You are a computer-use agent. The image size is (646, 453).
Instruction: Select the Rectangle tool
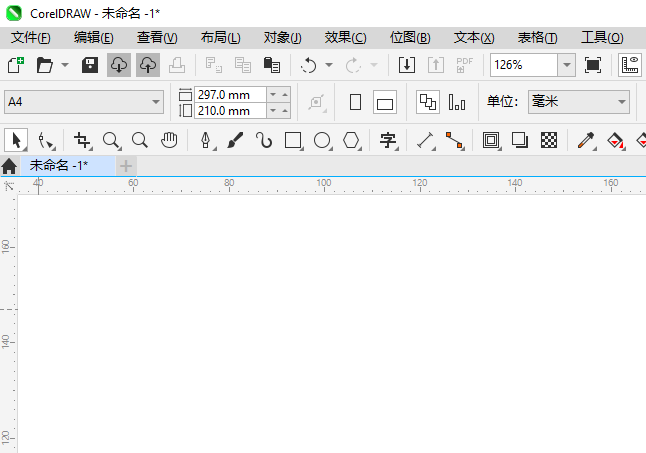point(293,140)
